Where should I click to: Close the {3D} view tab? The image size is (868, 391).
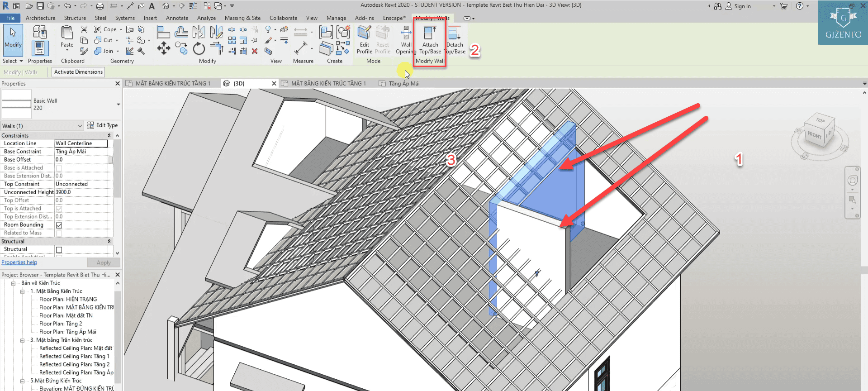(x=274, y=83)
